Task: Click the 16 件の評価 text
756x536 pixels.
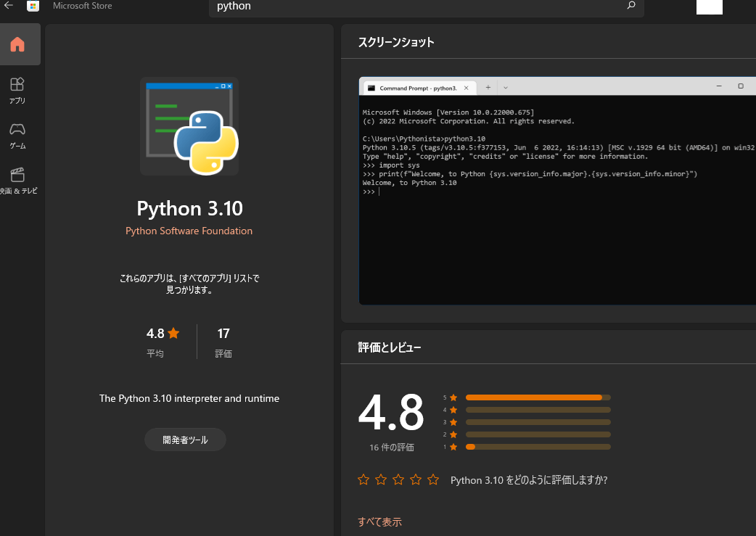Action: point(392,448)
